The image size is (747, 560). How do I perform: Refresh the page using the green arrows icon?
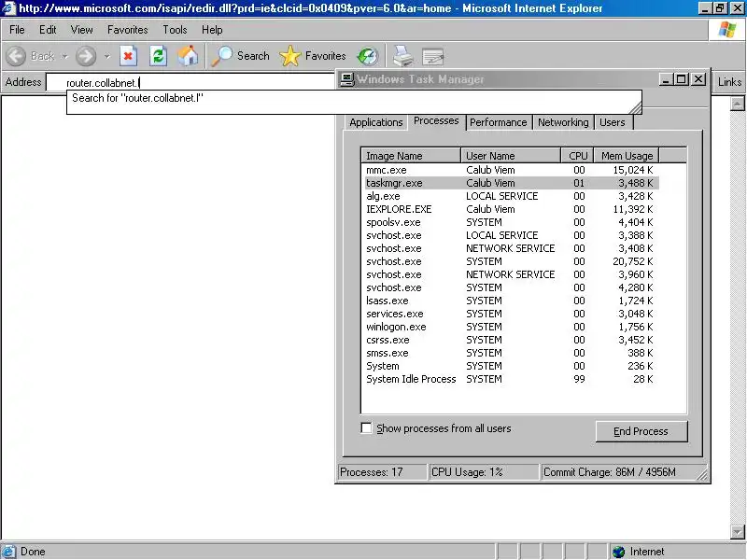pos(158,56)
